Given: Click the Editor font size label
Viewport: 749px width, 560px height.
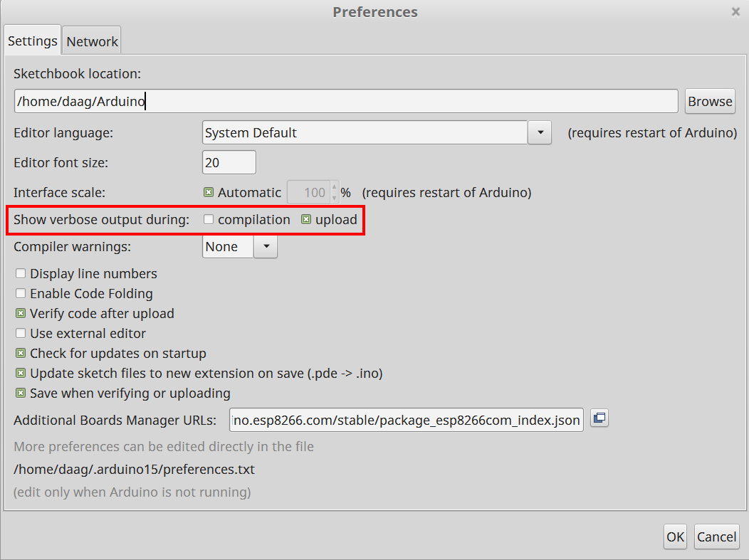Looking at the screenshot, I should tap(61, 163).
